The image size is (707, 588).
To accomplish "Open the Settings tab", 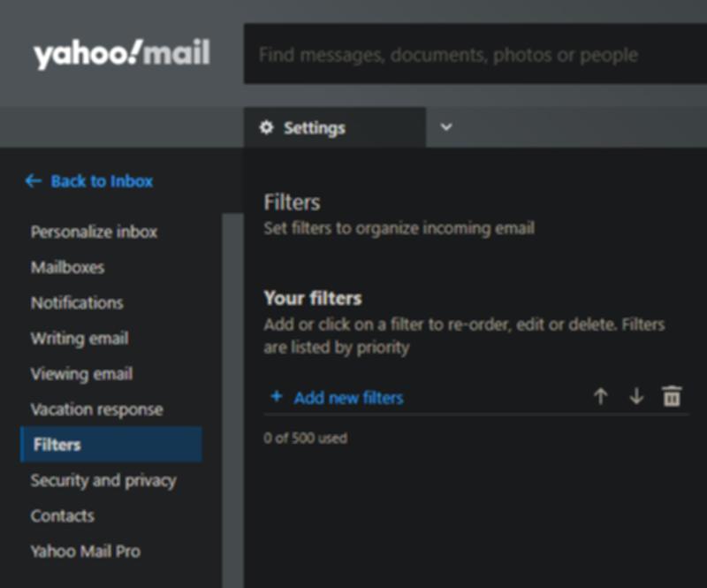I will click(315, 128).
